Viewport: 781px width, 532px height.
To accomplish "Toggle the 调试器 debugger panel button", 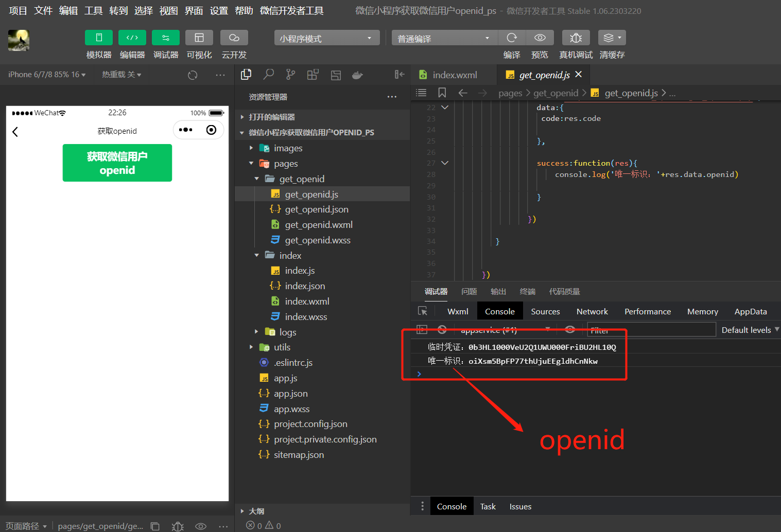I will pyautogui.click(x=166, y=38).
